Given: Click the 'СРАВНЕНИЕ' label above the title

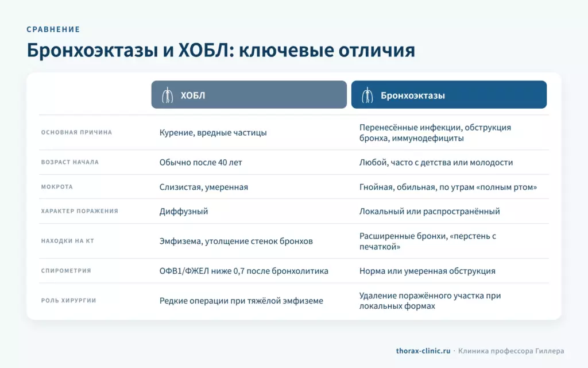Looking at the screenshot, I should pyautogui.click(x=53, y=29).
